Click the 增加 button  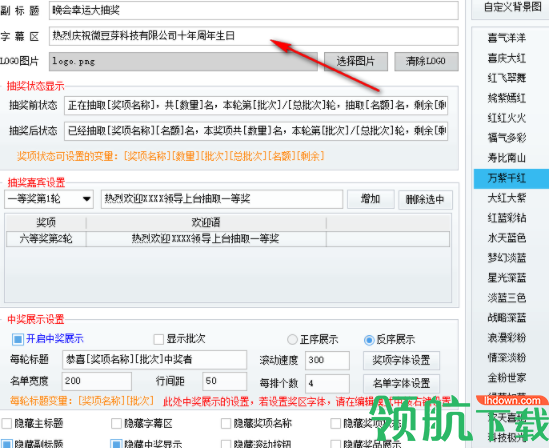371,199
